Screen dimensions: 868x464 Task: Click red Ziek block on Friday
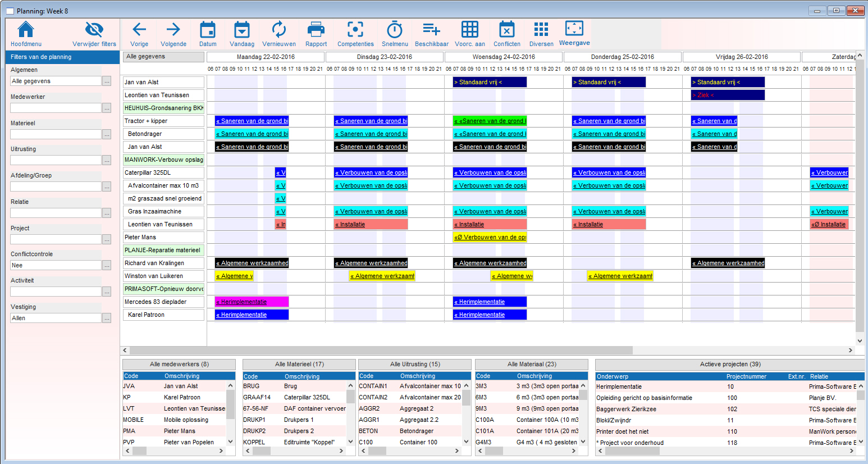tap(728, 95)
